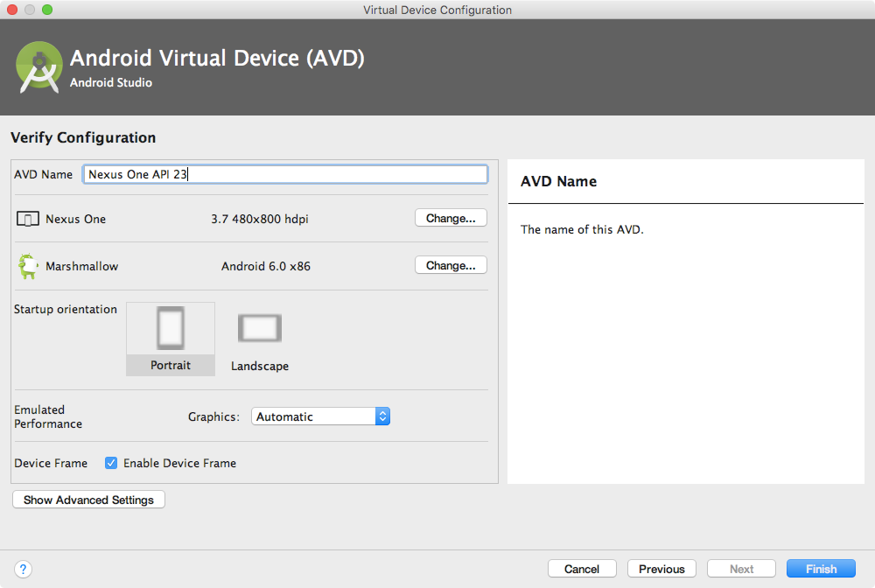The width and height of the screenshot is (875, 588).
Task: Change the Marshmallow system image
Action: (451, 265)
